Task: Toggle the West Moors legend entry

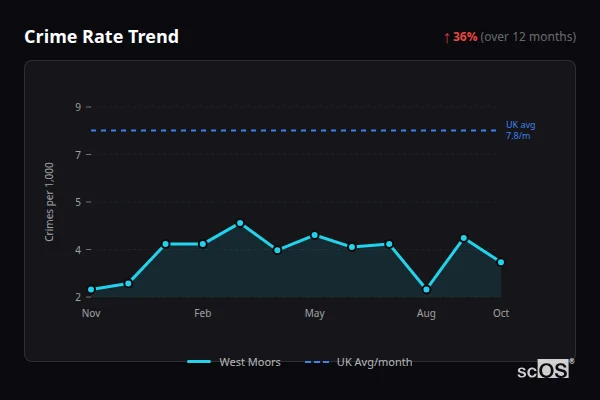Action: click(234, 362)
